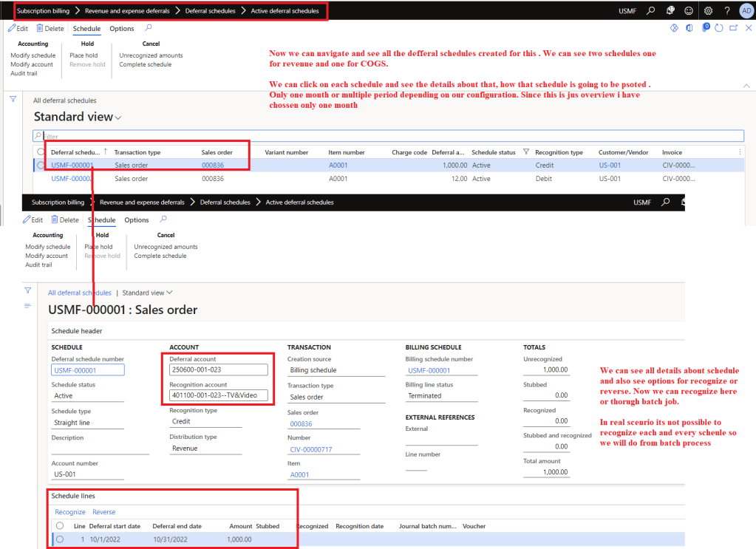Click Modify schedule in the top Accounting group
Image resolution: width=756 pixels, height=549 pixels.
(x=33, y=55)
